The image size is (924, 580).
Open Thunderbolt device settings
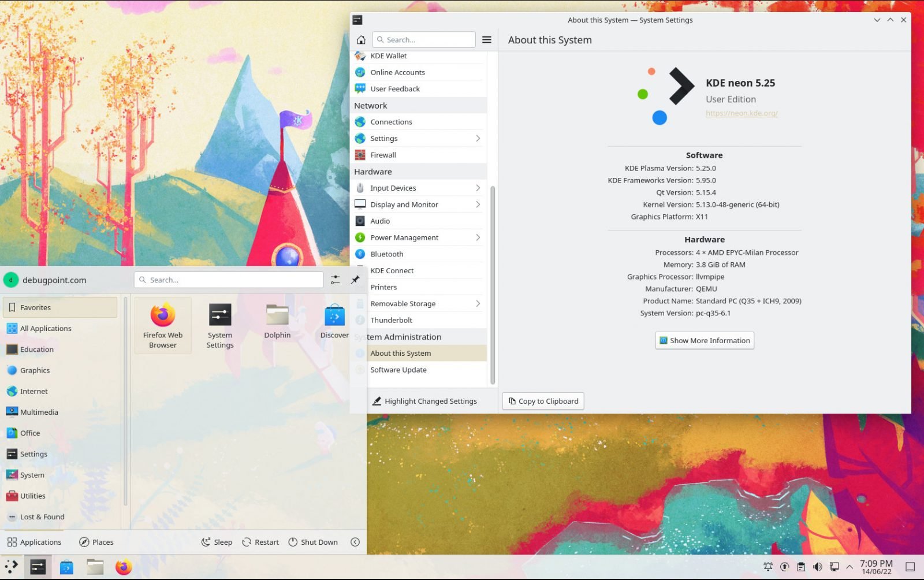pos(391,320)
